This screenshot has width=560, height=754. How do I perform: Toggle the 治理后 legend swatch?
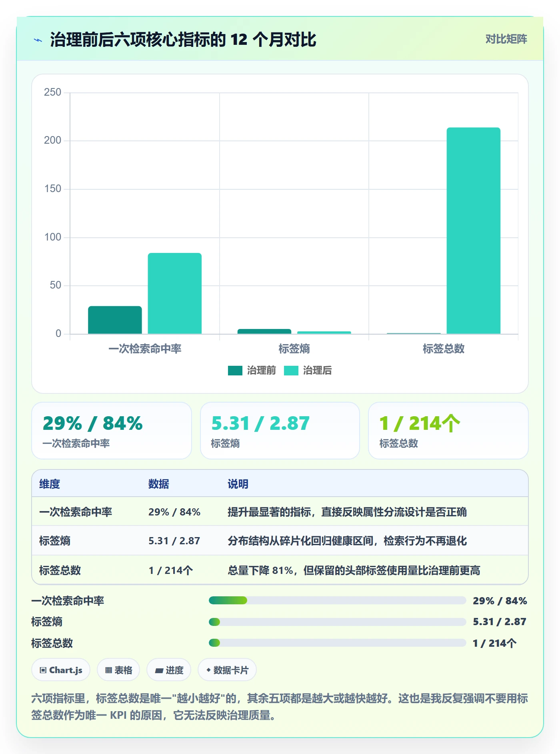point(291,371)
